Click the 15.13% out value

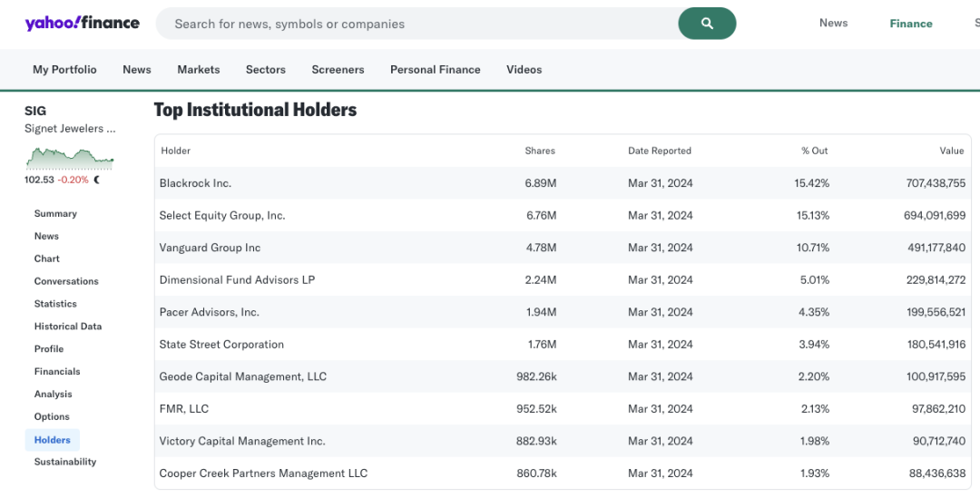tap(812, 216)
